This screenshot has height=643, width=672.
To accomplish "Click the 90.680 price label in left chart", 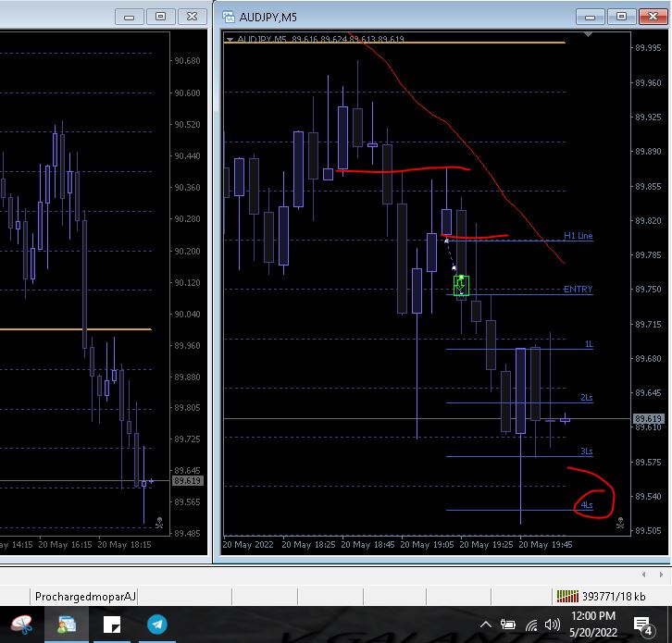I will [187, 61].
